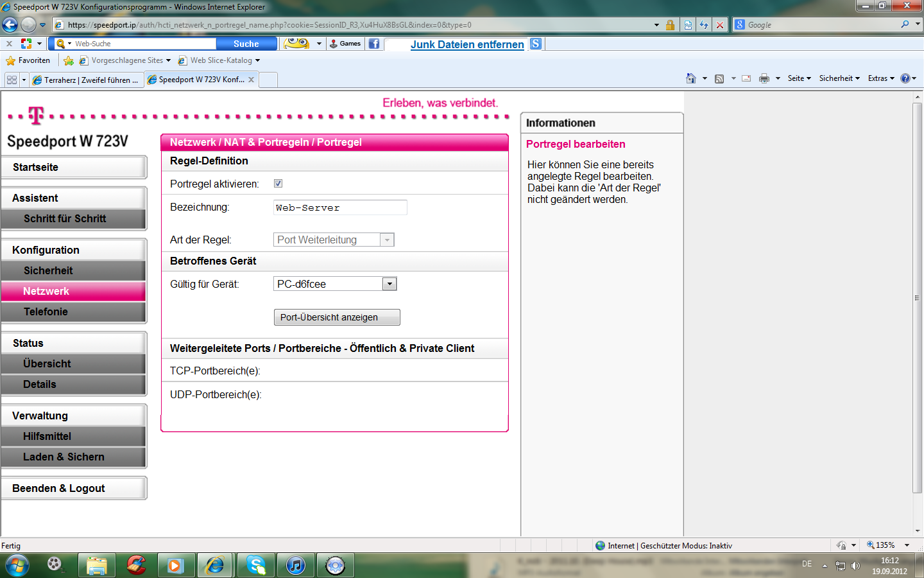The height and width of the screenshot is (578, 924).
Task: Click Schritt für Schritt assistant
Action: 74,218
